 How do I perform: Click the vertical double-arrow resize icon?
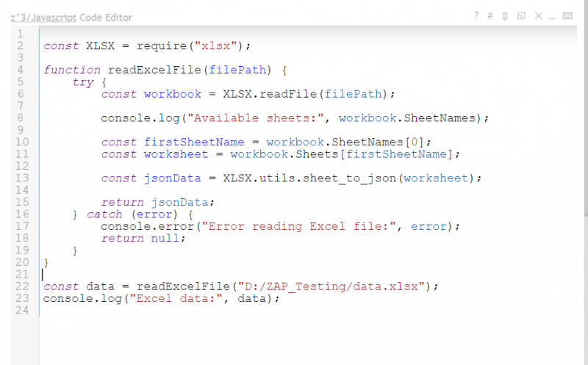(505, 15)
